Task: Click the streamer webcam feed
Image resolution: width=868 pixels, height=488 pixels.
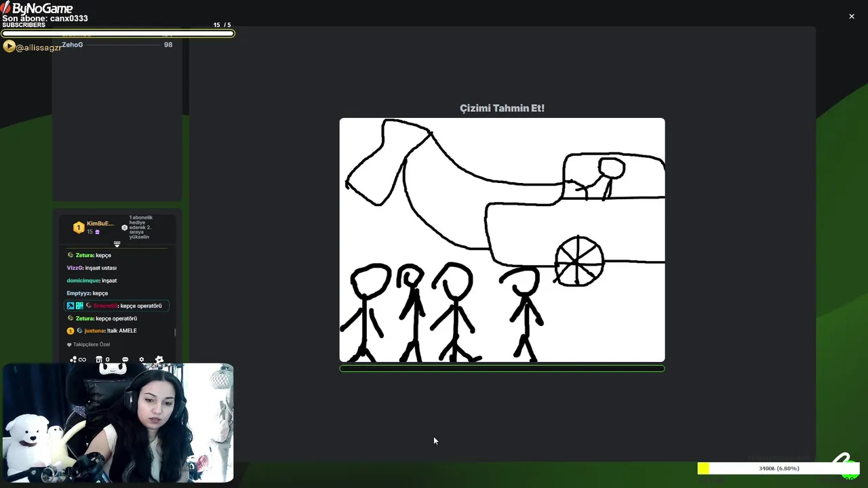Action: (118, 423)
